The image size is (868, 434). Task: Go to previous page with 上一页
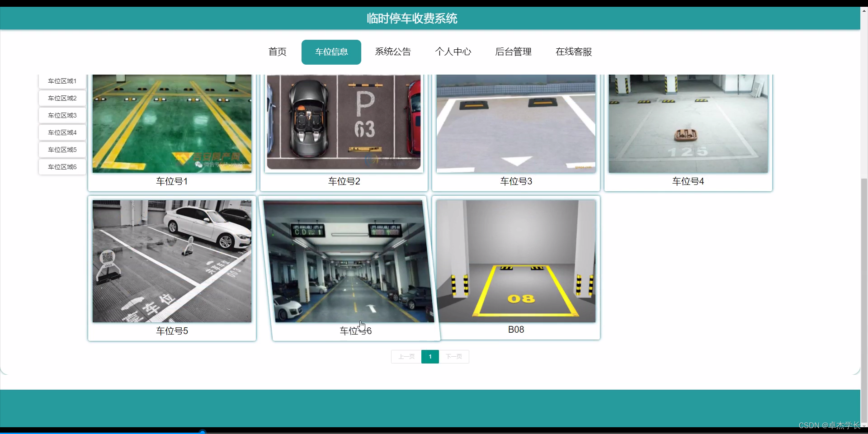pos(406,357)
